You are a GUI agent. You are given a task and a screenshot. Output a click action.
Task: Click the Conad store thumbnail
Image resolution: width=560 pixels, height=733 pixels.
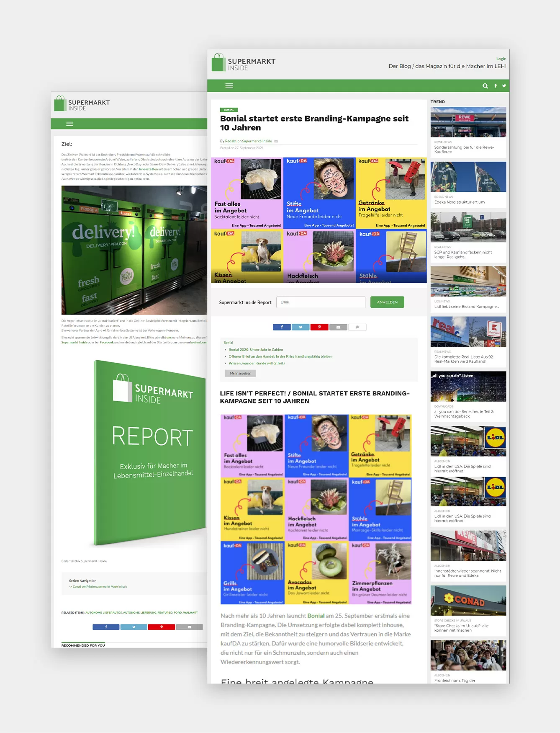(468, 601)
